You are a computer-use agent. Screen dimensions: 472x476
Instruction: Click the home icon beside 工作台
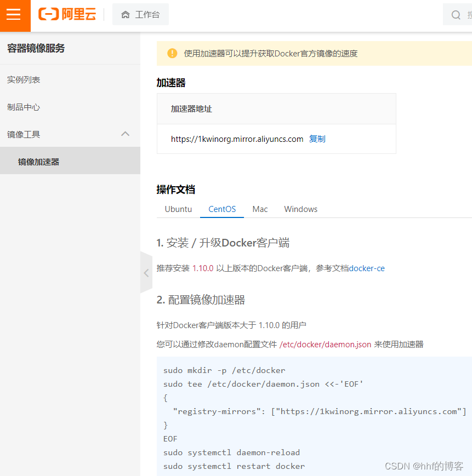(x=124, y=15)
